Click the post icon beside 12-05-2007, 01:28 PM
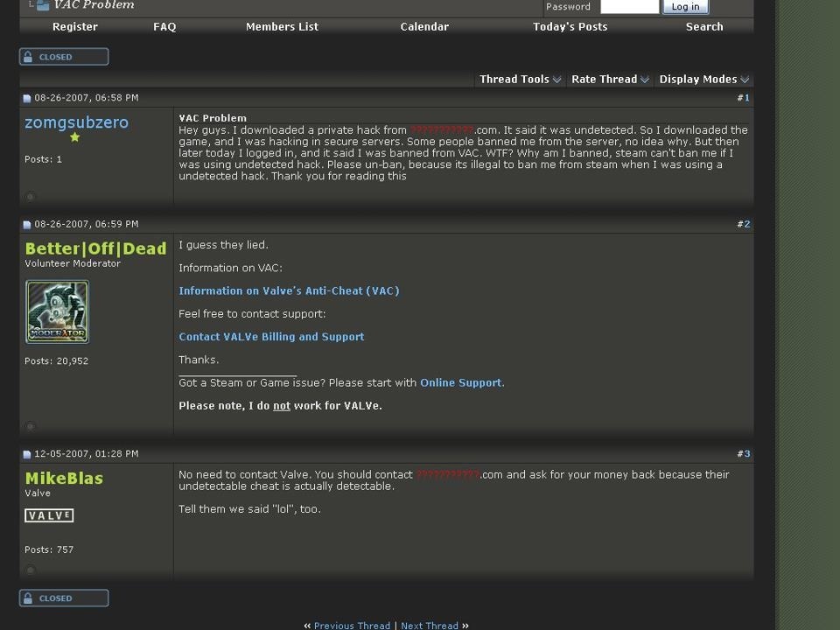The width and height of the screenshot is (840, 630). (27, 455)
